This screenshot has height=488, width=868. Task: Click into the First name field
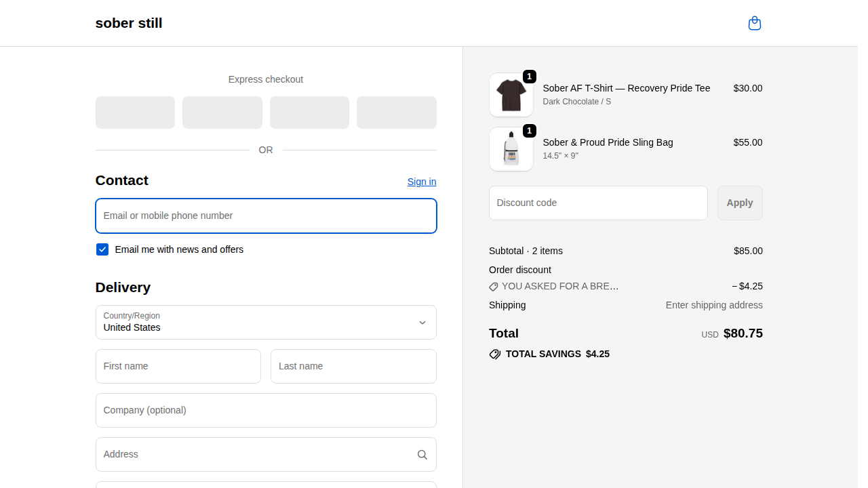pos(178,367)
